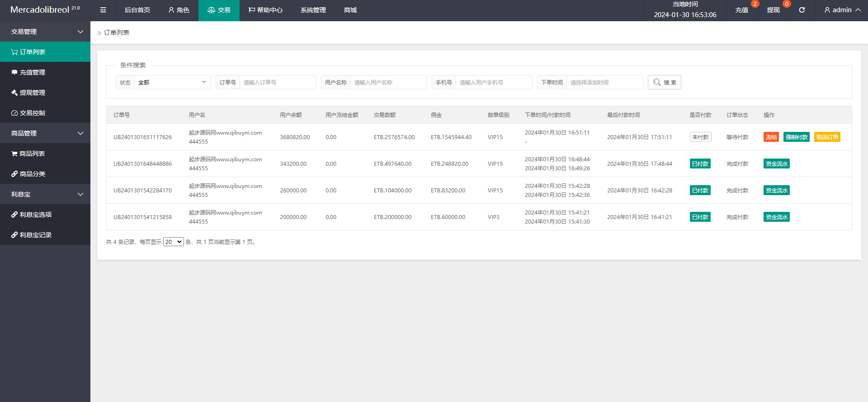Screen dimensions: 868x402
Task: Switch to the 帮助中心 top menu
Action: 265,10
